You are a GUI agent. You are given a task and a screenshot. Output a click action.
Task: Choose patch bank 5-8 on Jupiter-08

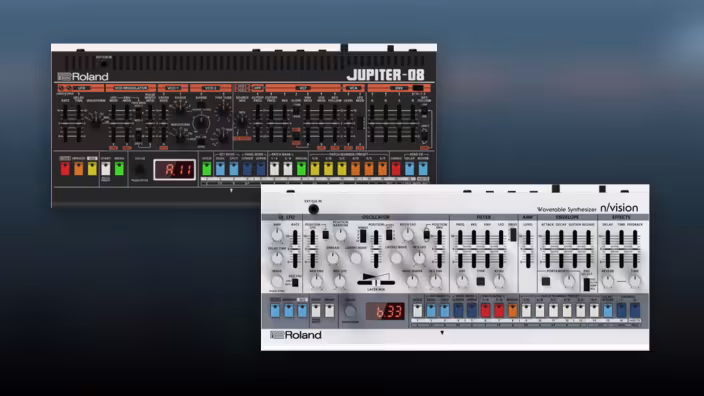[287, 168]
